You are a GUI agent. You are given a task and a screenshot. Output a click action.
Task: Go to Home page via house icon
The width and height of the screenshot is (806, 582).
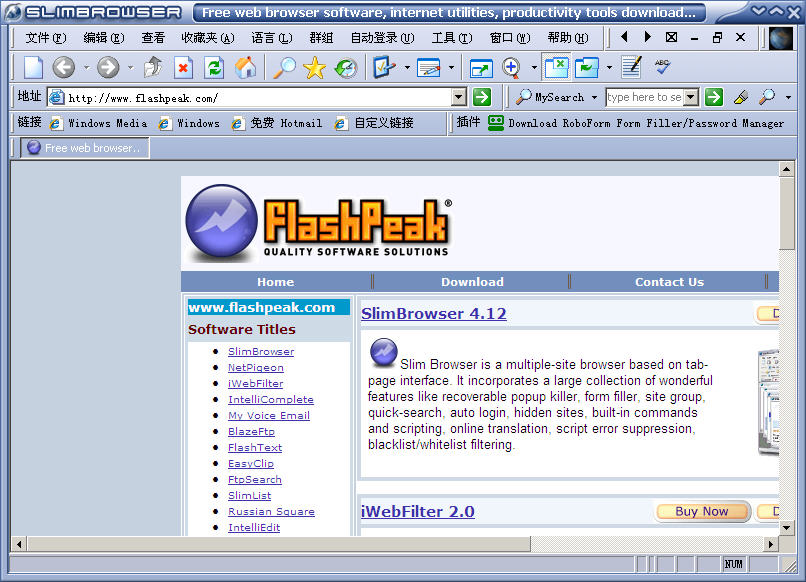pos(245,68)
